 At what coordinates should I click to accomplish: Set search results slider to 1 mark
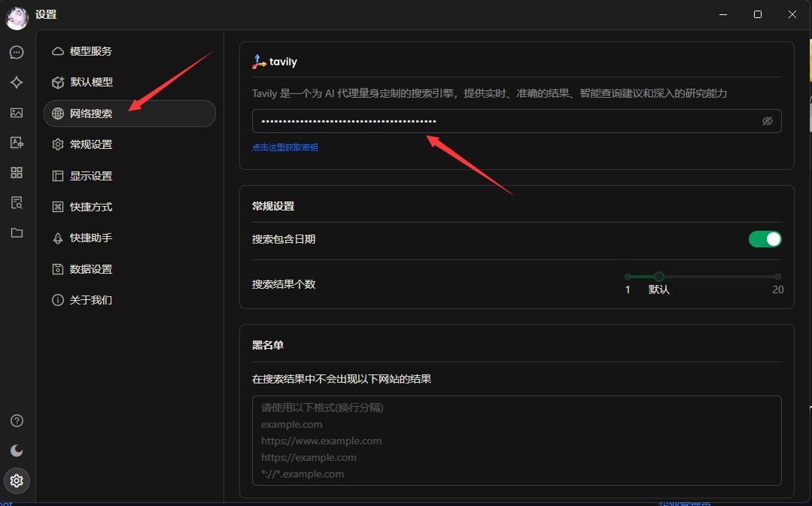pos(628,276)
